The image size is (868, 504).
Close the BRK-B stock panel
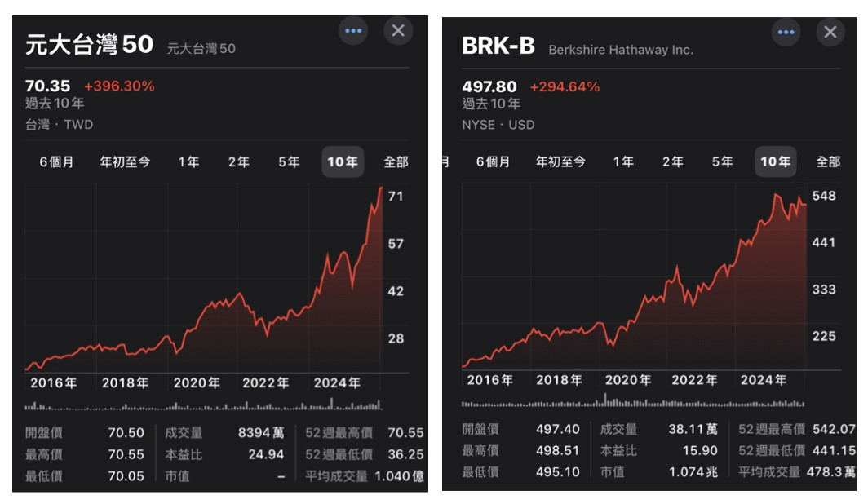coord(830,32)
